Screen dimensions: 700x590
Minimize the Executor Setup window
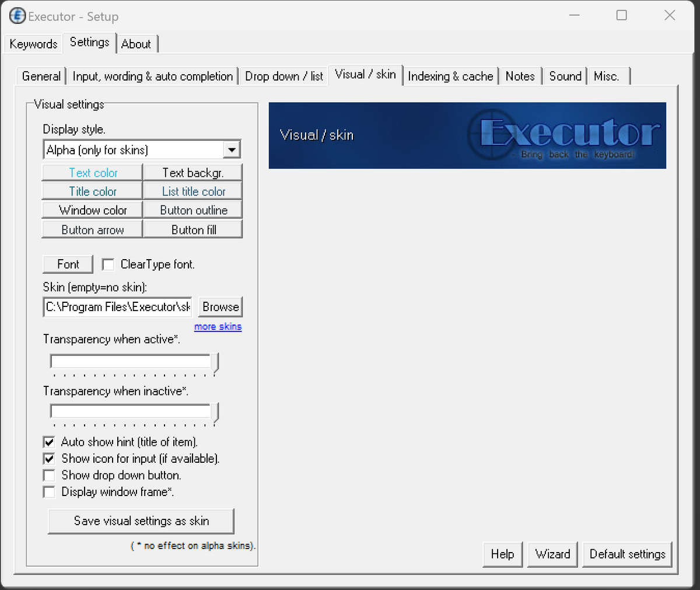(575, 15)
